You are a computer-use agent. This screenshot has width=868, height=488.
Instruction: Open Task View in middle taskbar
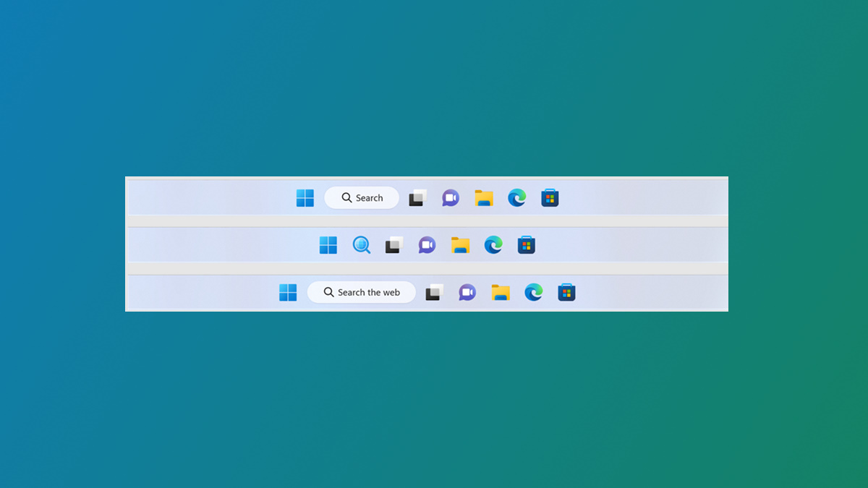click(394, 245)
